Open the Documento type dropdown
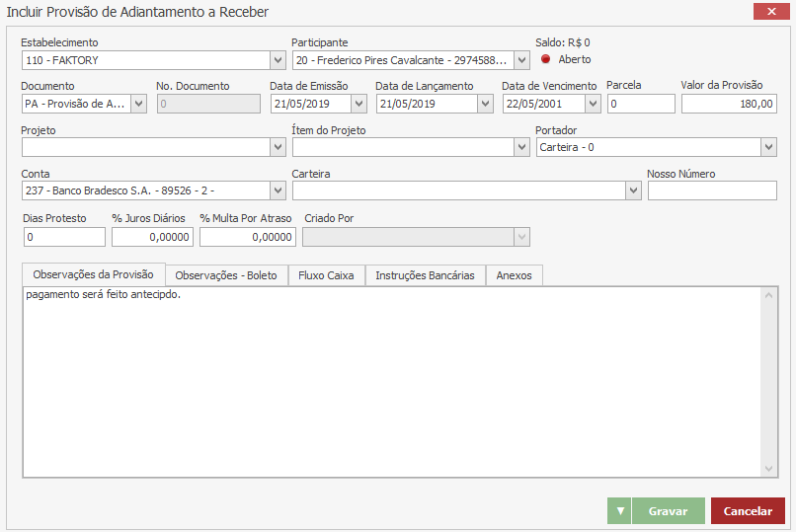Image resolution: width=796 pixels, height=532 pixels. tap(138, 104)
